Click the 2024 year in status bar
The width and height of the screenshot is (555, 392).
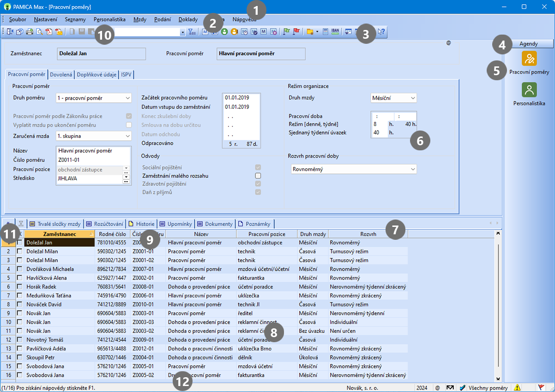(423, 387)
